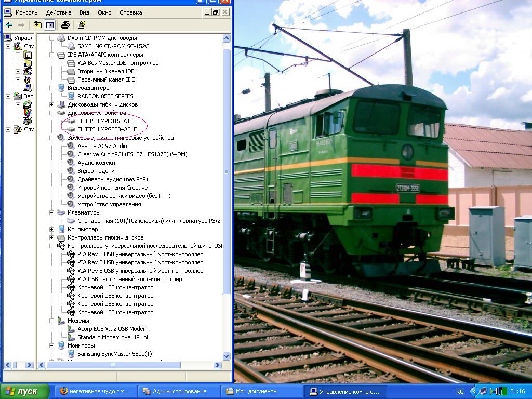Open the Вид menu

tap(85, 12)
